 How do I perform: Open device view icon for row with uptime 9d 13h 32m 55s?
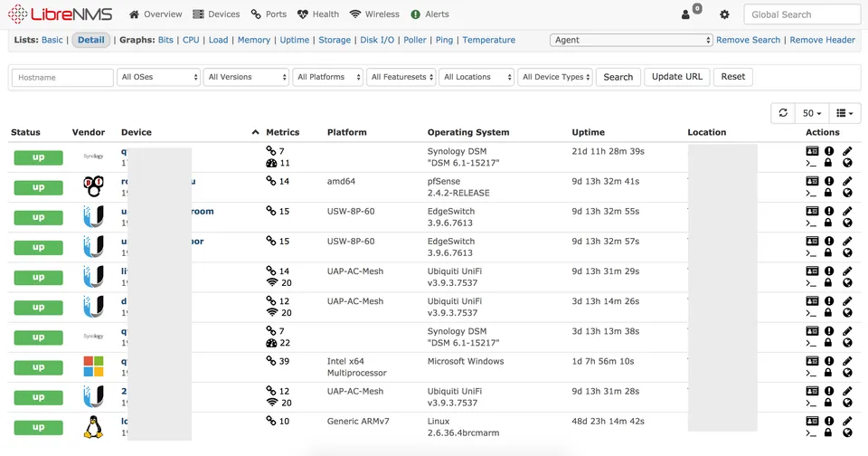(x=812, y=211)
